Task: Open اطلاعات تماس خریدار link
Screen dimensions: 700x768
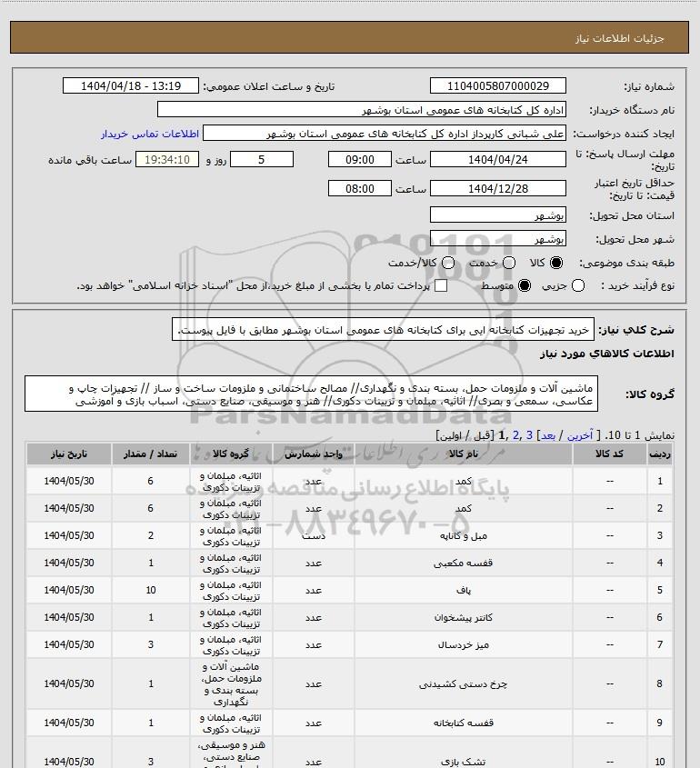Action: [x=150, y=134]
